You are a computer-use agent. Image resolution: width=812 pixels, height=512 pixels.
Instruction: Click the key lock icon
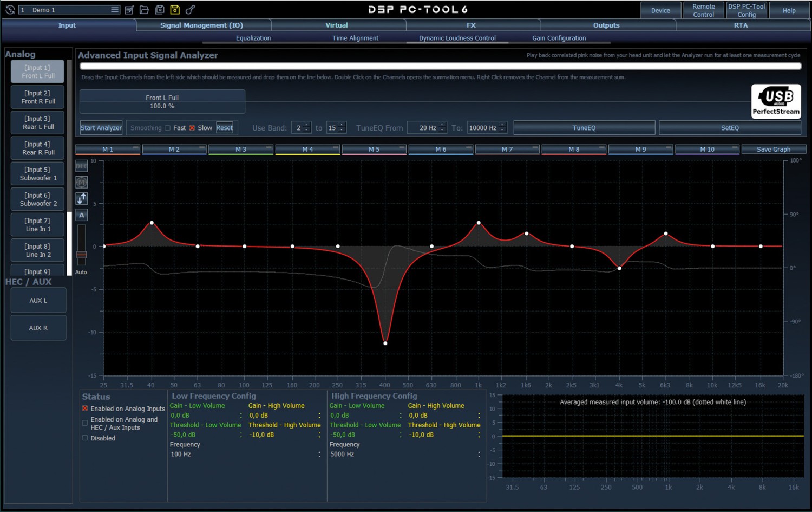(x=190, y=10)
